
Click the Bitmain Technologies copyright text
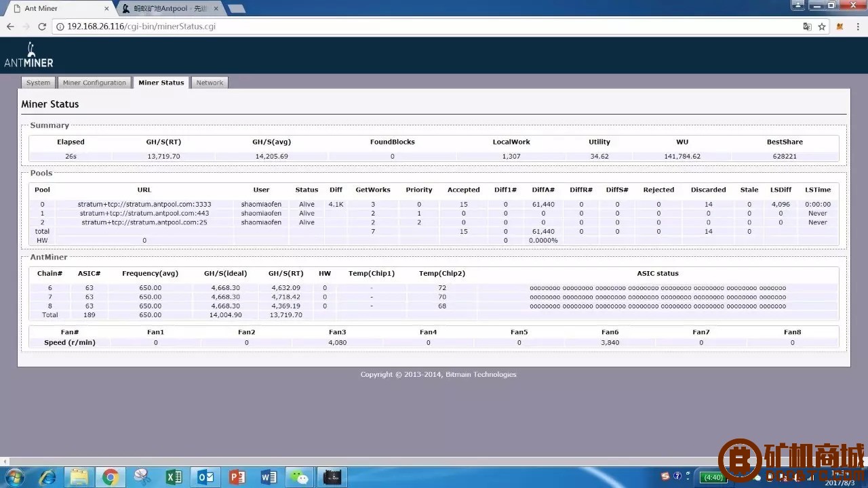(x=438, y=375)
